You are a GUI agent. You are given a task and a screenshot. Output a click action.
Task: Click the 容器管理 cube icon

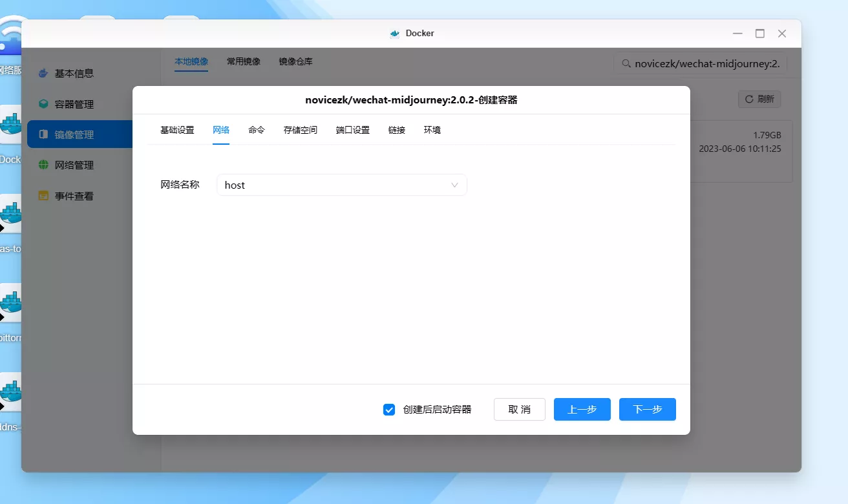(x=43, y=103)
